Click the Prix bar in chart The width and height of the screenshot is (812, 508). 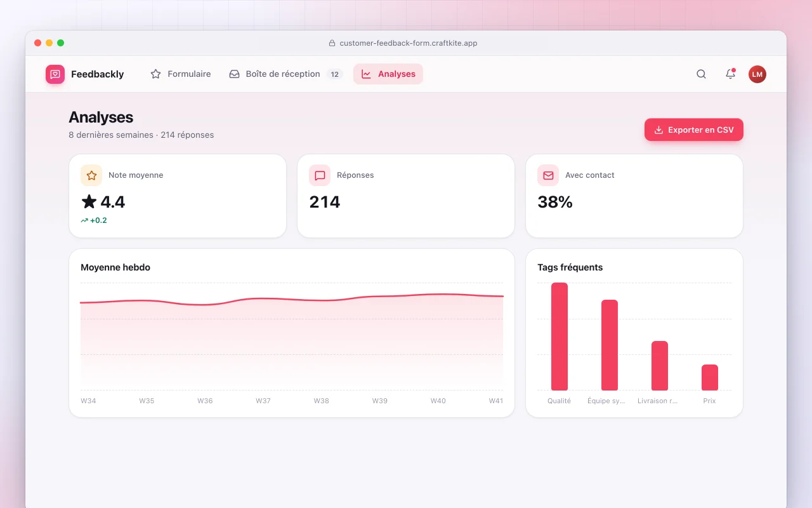710,378
